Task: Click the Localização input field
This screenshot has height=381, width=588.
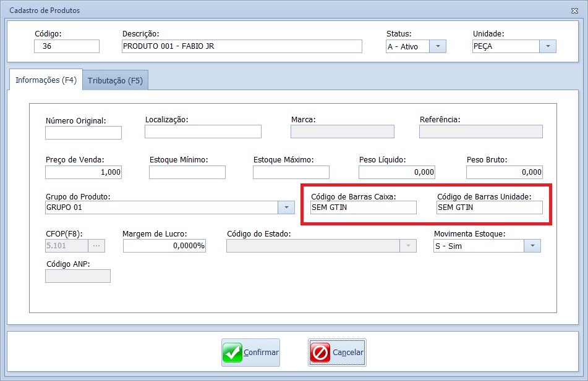Action: (203, 132)
